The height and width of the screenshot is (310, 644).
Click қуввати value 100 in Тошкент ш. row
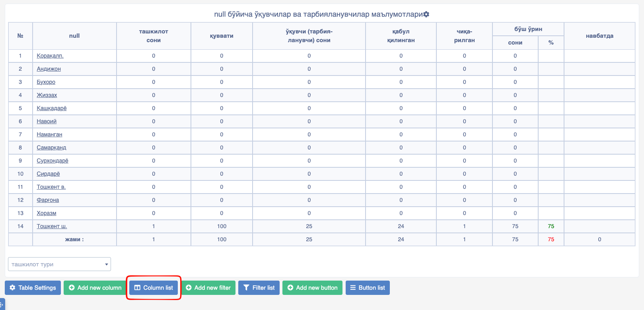222,226
